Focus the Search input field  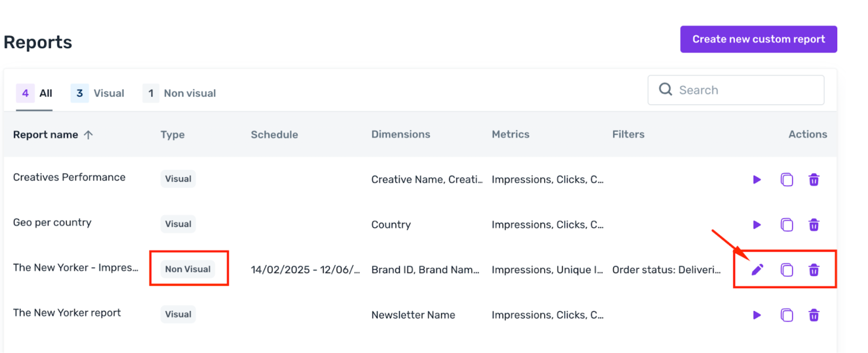(x=736, y=90)
